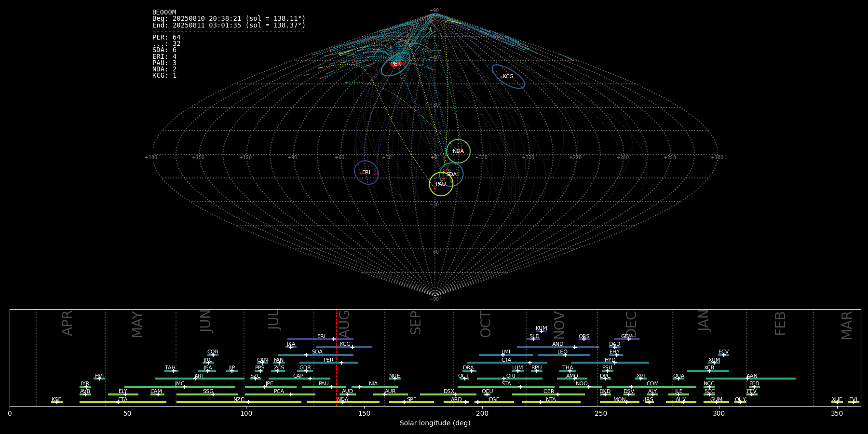Click the '-90°' south pole label

[435, 299]
